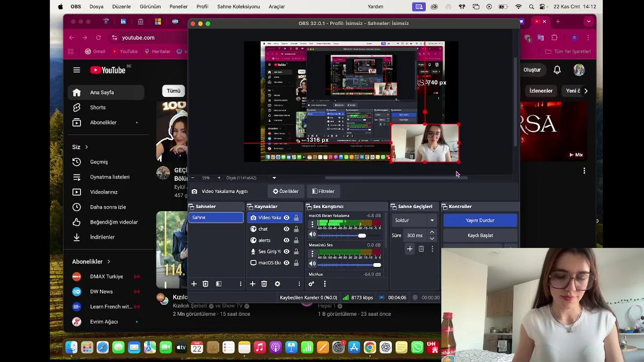644x362 pixels.
Task: Open Geçmiş in YouTube sidebar
Action: (x=106, y=162)
